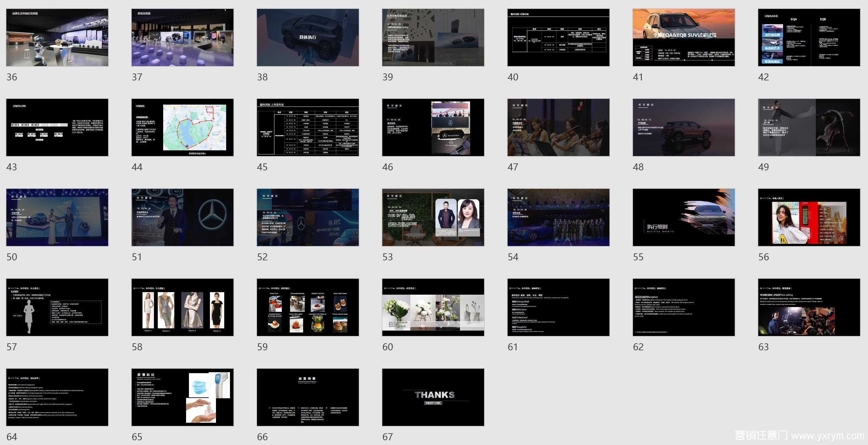The width and height of the screenshot is (868, 445).
Task: Click slide number label 36
Action: tap(11, 77)
